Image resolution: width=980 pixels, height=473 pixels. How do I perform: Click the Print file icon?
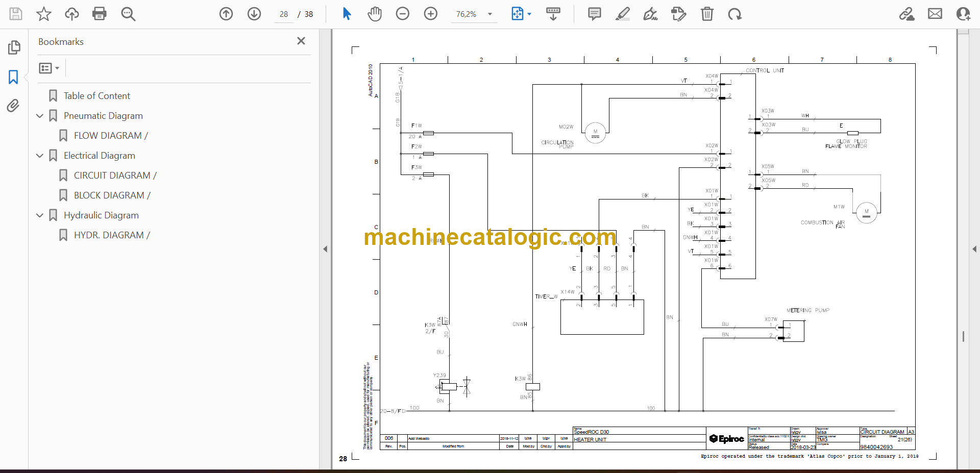pyautogui.click(x=100, y=14)
